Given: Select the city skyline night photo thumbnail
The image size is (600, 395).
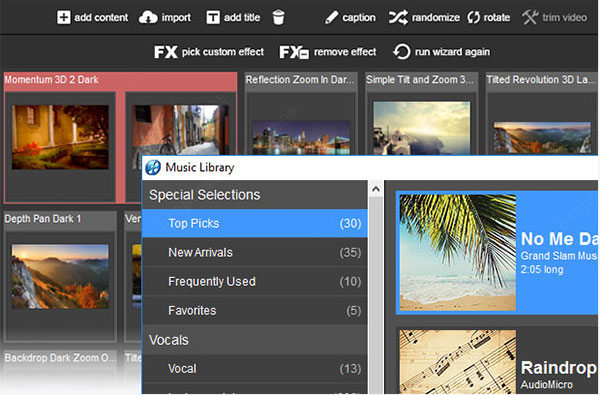Looking at the screenshot, I should (301, 138).
